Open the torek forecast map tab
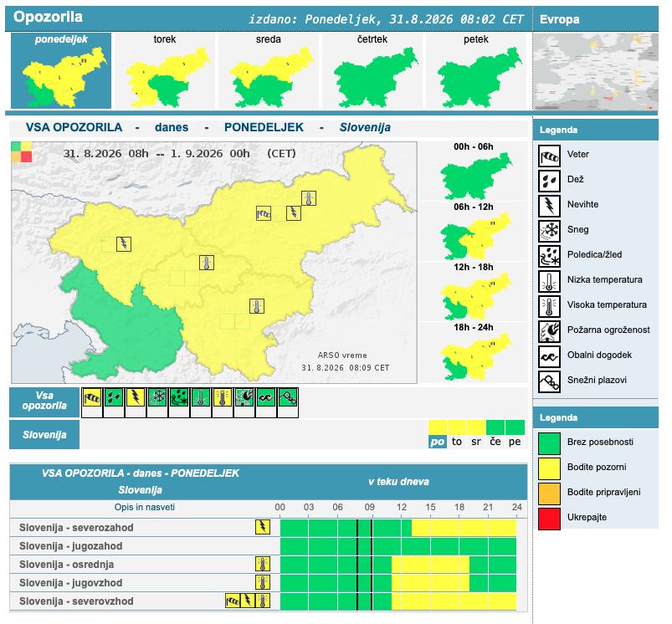This screenshot has width=672, height=624. (x=165, y=70)
